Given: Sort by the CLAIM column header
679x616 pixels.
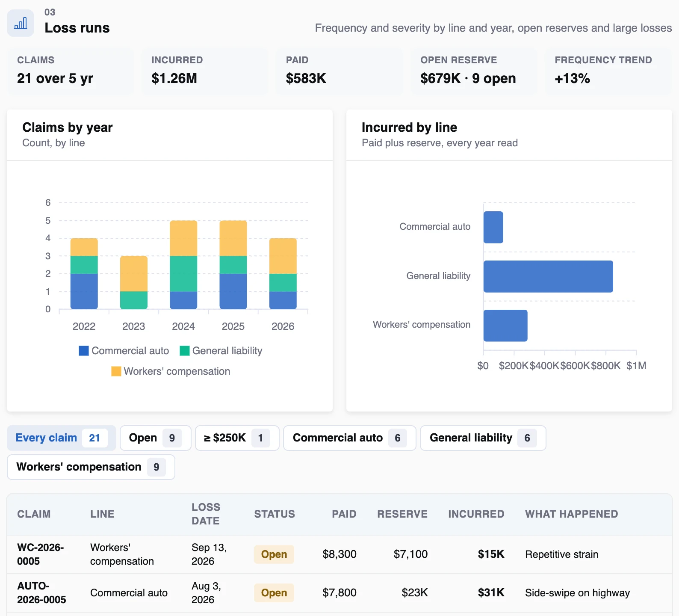Looking at the screenshot, I should 34,514.
